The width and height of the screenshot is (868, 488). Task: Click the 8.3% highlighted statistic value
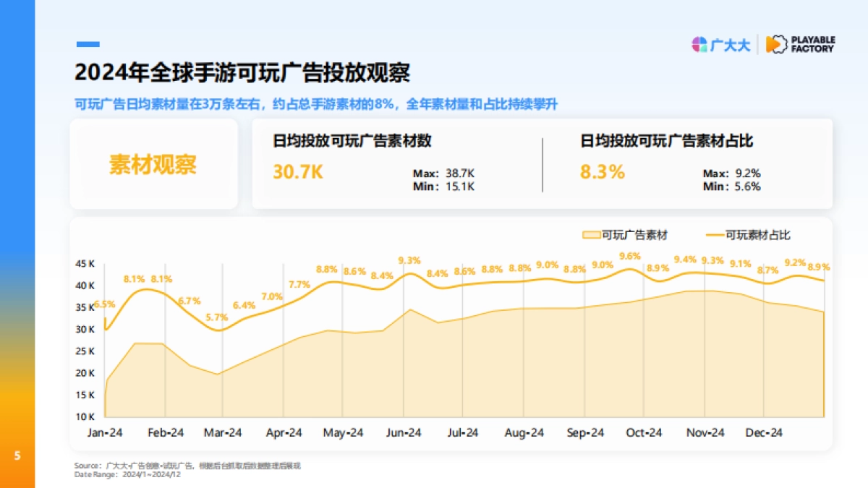click(x=603, y=172)
